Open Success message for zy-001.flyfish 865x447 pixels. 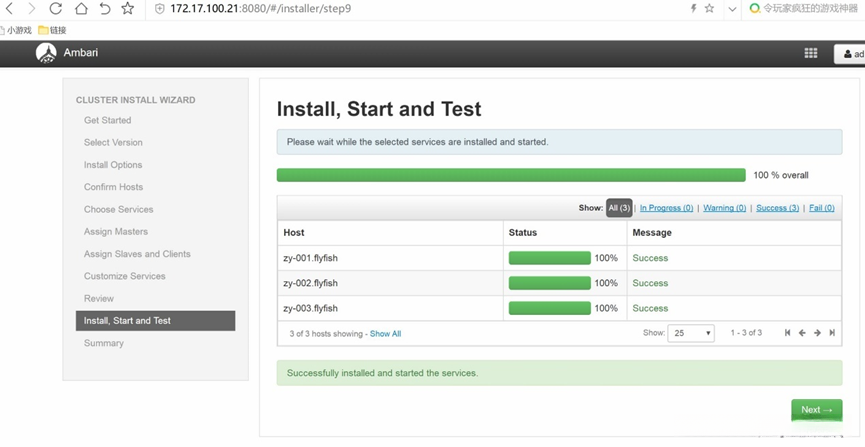[x=650, y=258]
